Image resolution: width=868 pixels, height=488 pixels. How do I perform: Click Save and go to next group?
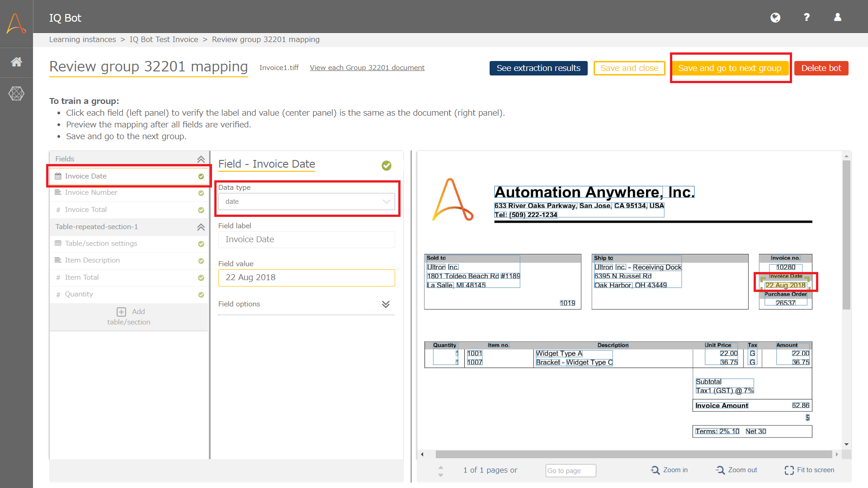click(730, 68)
